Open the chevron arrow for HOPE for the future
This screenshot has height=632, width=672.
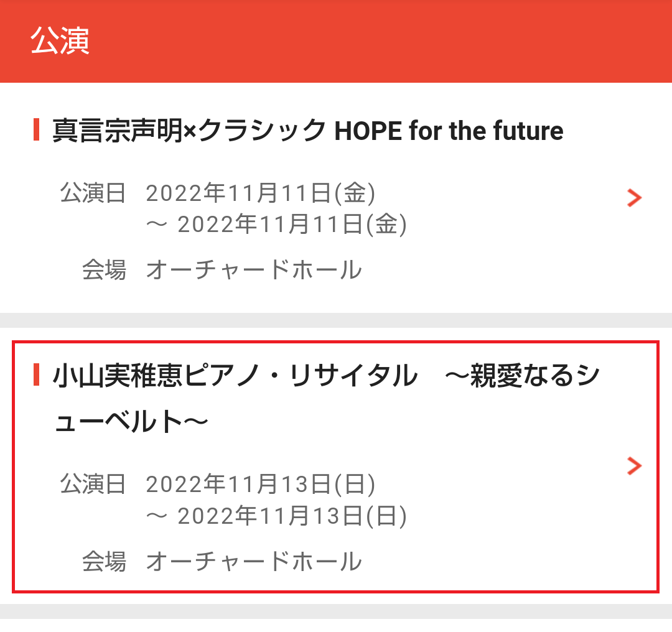tap(634, 198)
